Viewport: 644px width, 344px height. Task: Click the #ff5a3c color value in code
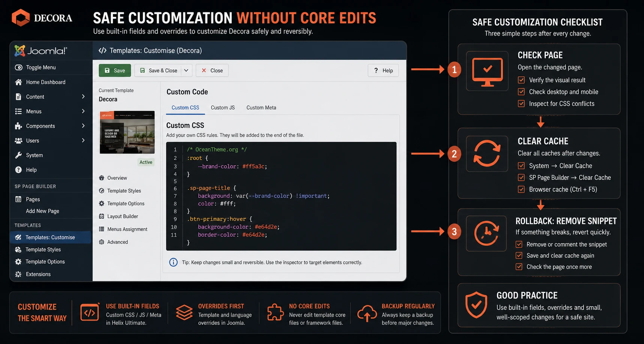(254, 166)
